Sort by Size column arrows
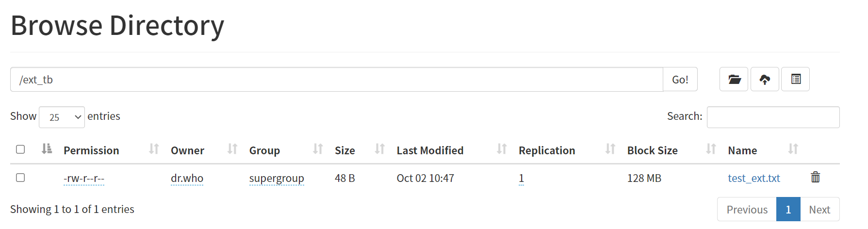868x229 pixels. tap(380, 149)
